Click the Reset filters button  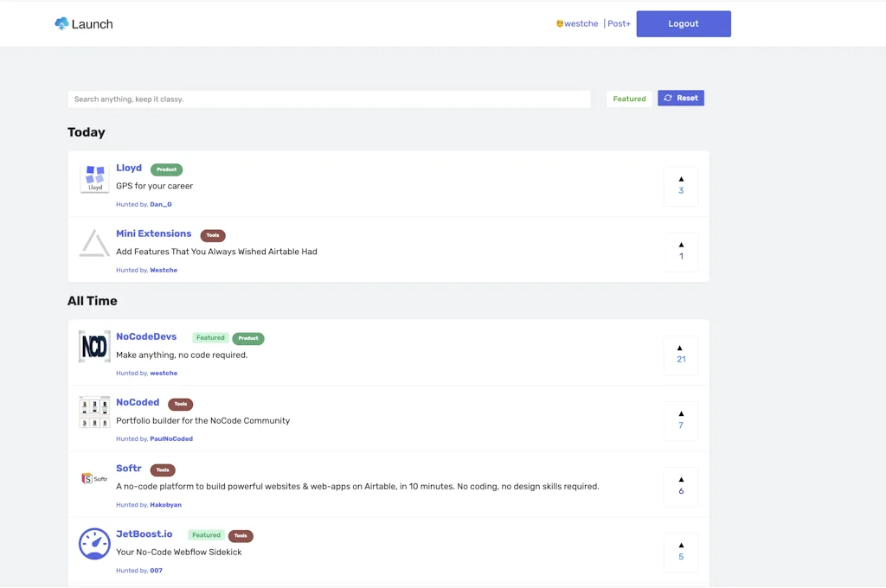pos(681,99)
